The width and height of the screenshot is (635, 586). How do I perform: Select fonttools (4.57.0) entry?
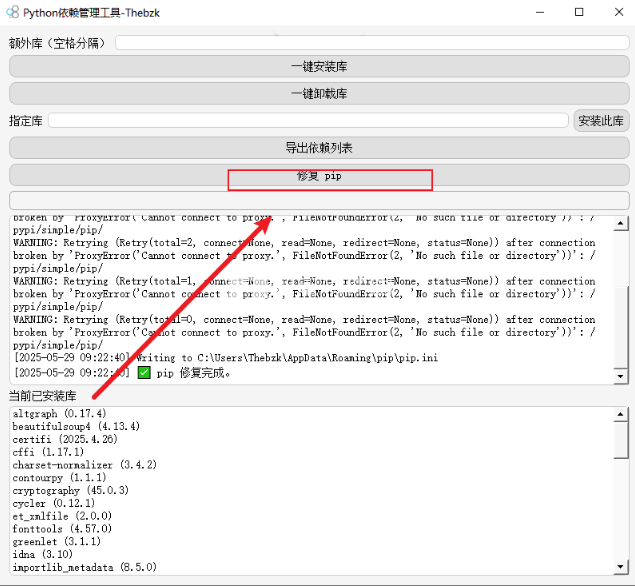pos(62,529)
